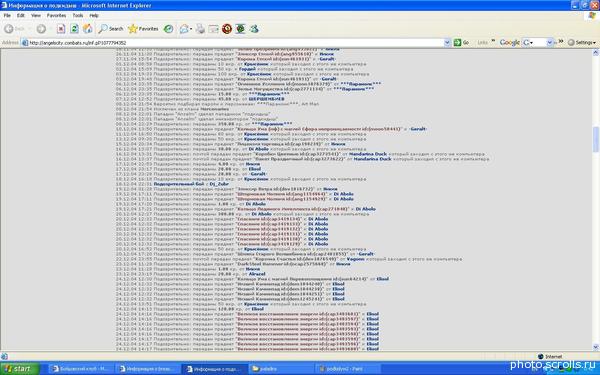Switch to the first IE taskbar window
The width and height of the screenshot is (600, 375).
(x=81, y=369)
